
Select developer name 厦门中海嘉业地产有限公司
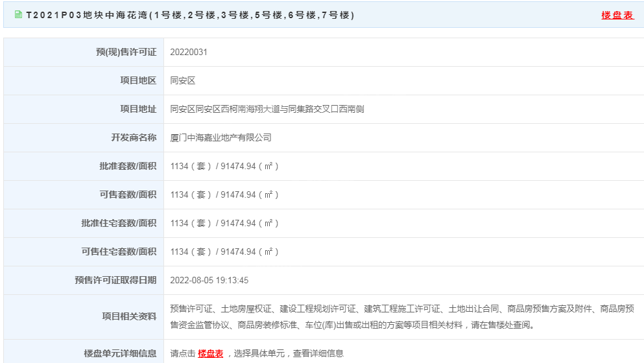[221, 137]
